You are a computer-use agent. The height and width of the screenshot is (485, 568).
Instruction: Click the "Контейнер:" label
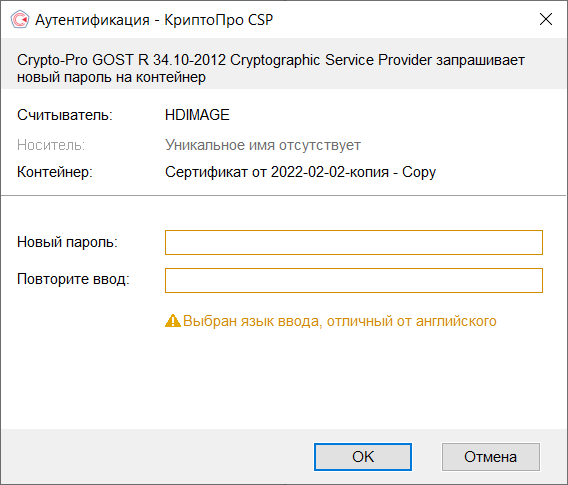(x=55, y=172)
